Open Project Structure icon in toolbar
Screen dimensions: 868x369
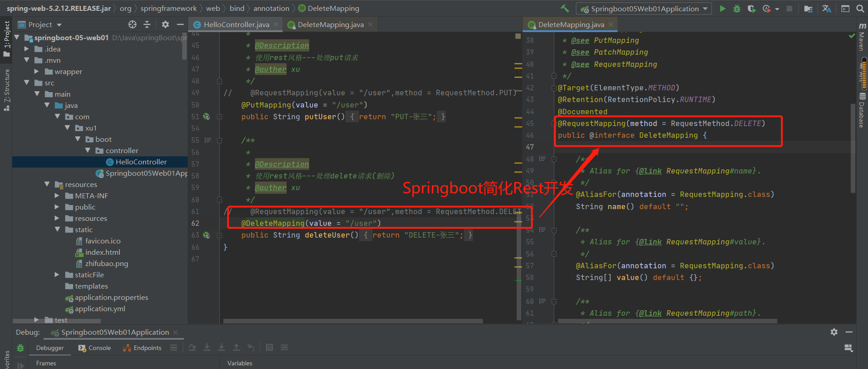point(808,9)
